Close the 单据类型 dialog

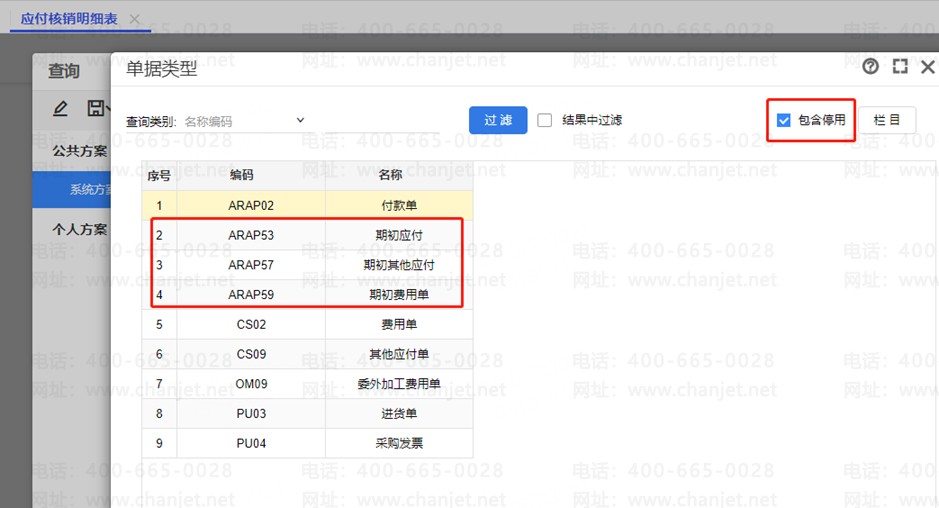pyautogui.click(x=927, y=67)
